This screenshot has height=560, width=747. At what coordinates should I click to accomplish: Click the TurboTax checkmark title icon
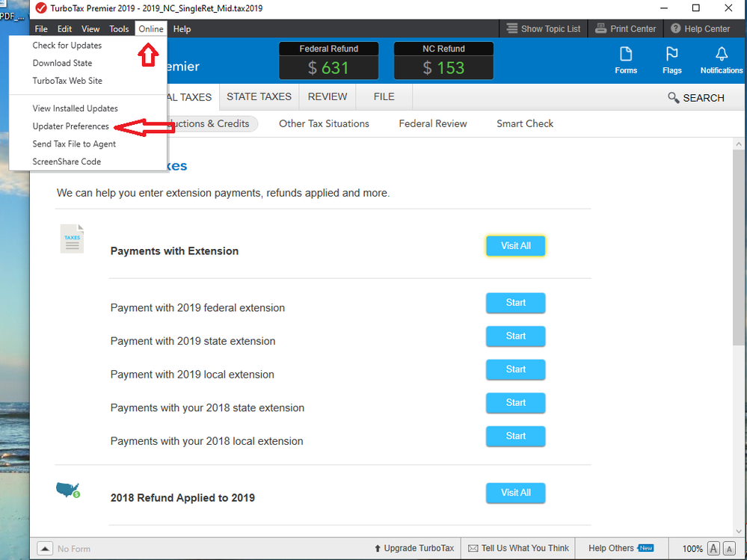41,8
